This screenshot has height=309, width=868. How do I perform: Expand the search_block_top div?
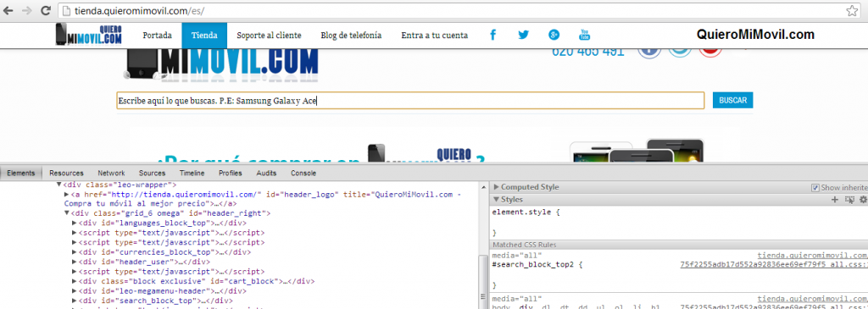tap(75, 301)
